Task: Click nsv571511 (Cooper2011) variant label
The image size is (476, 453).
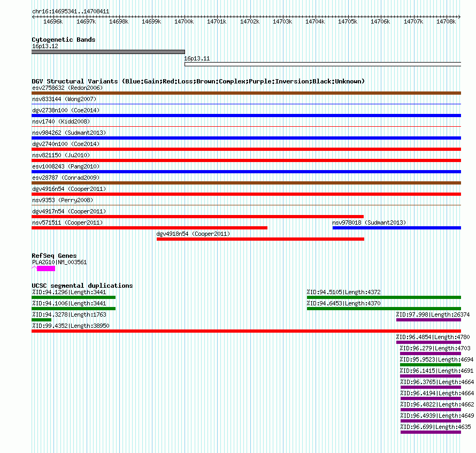Action: [x=67, y=222]
